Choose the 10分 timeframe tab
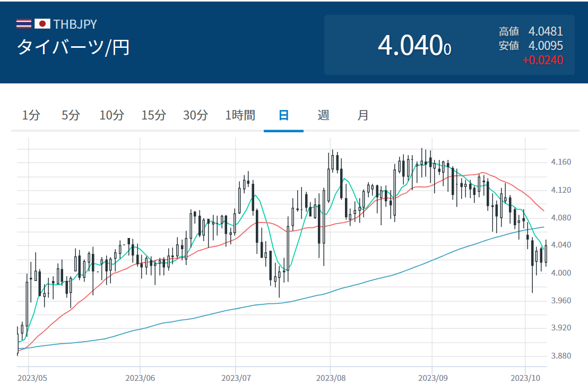Viewport: 588px width, 383px height. 112,115
